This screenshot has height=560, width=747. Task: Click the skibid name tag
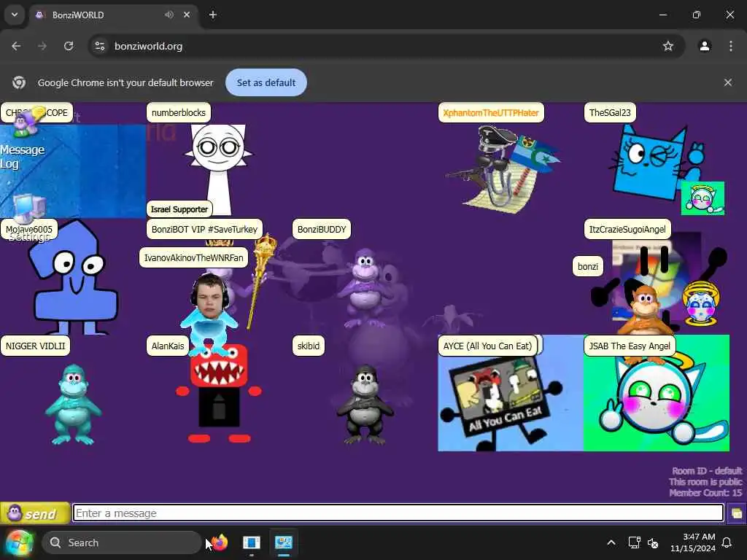[x=309, y=346]
